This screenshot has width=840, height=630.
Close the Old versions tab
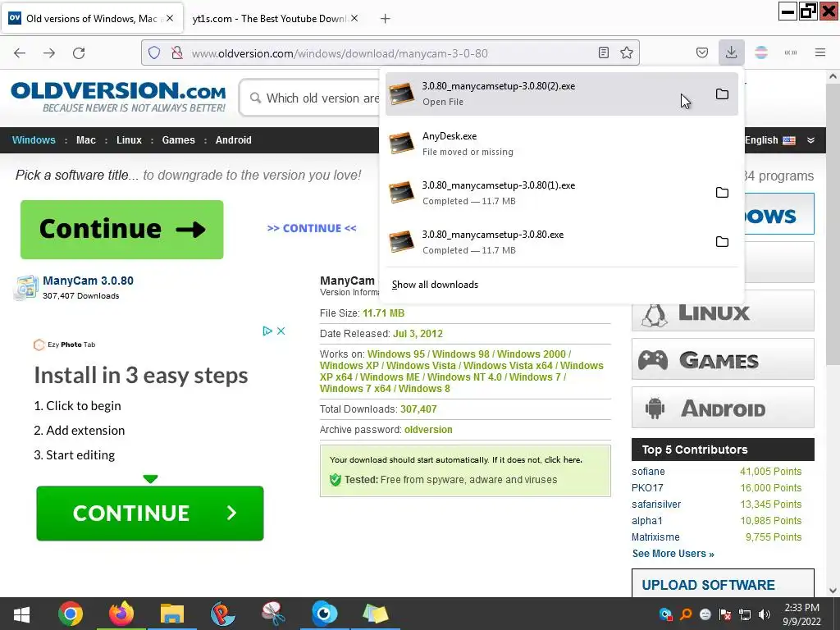(170, 18)
